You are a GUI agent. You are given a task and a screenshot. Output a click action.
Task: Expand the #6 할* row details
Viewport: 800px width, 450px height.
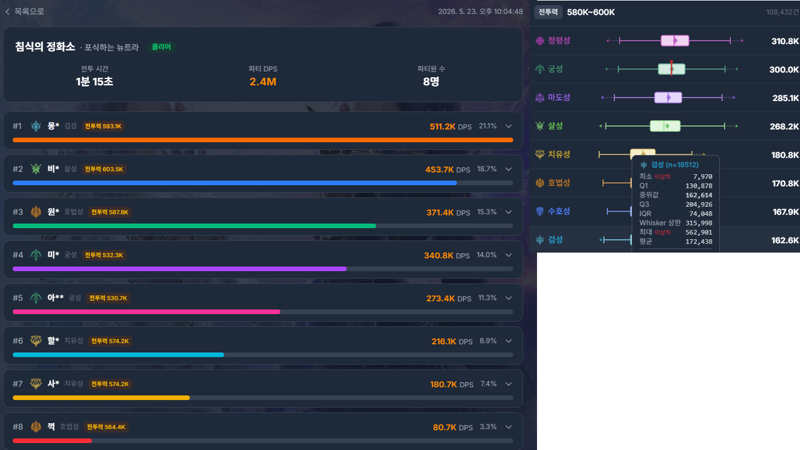509,340
